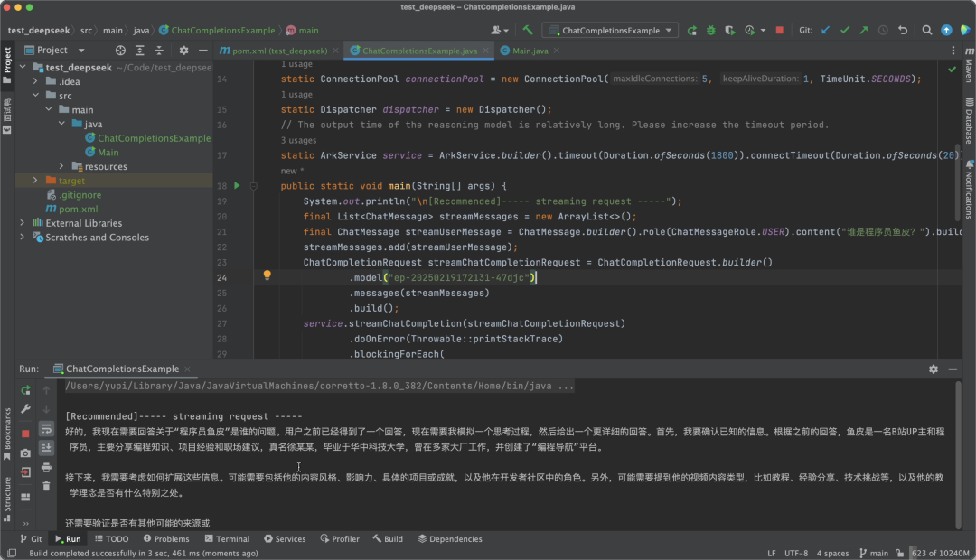Viewport: 976px width, 560px height.
Task: Open ChatCompletionsExample run configuration dropdown
Action: (x=611, y=30)
